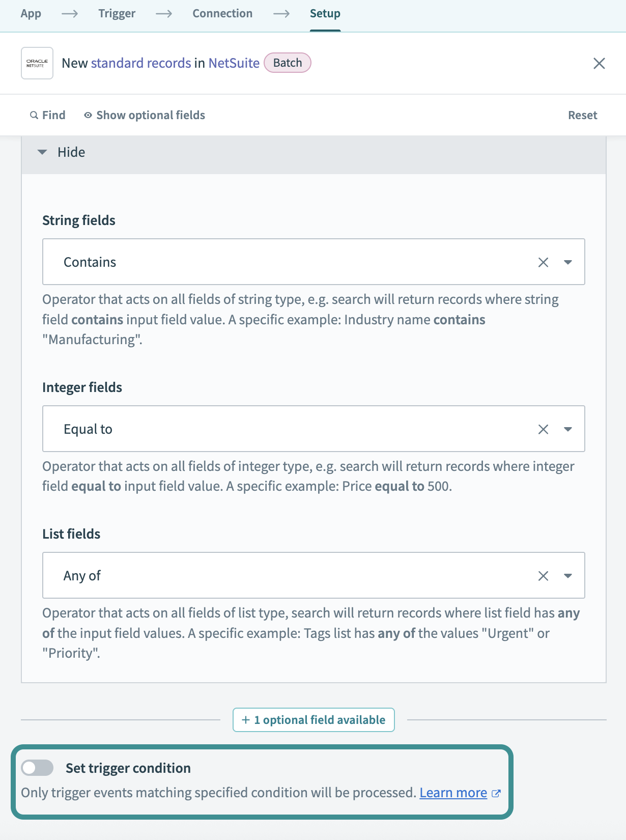Open the Integer fields operator dropdown

(568, 429)
